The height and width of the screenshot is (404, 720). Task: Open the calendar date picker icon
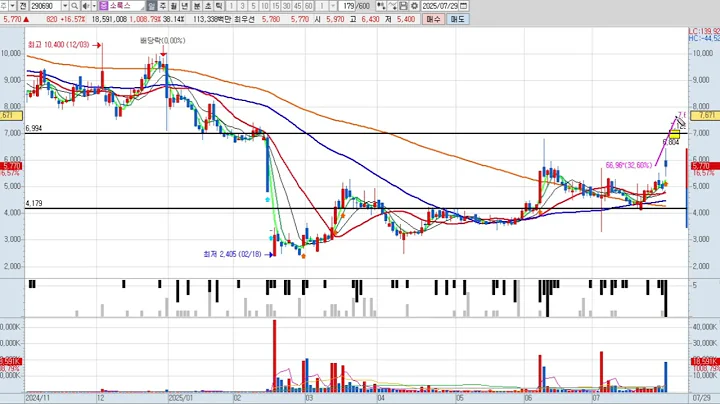pyautogui.click(x=464, y=6)
